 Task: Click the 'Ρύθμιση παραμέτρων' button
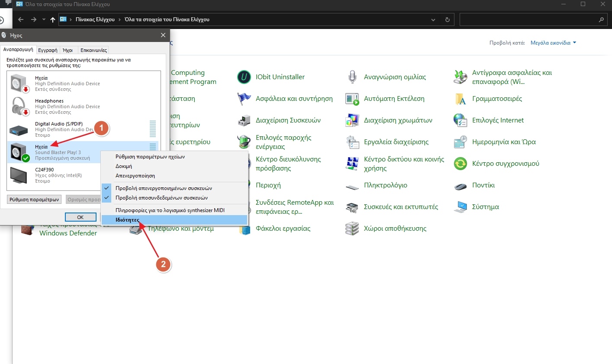click(34, 200)
